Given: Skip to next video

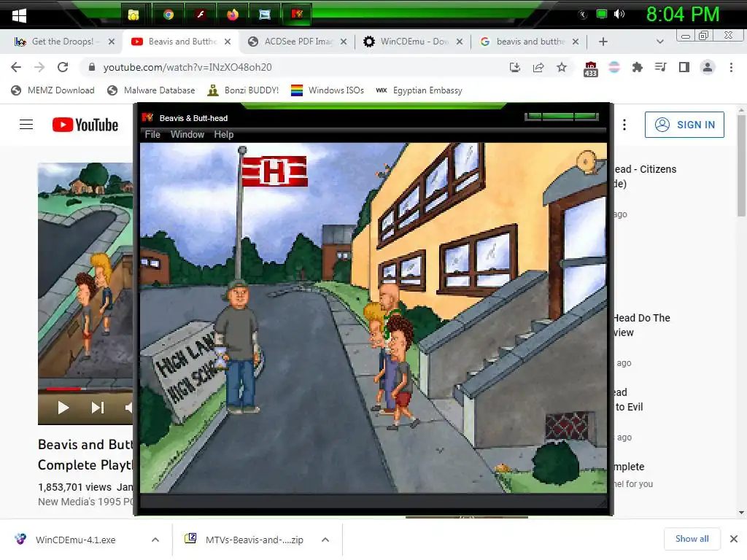Looking at the screenshot, I should [x=97, y=408].
